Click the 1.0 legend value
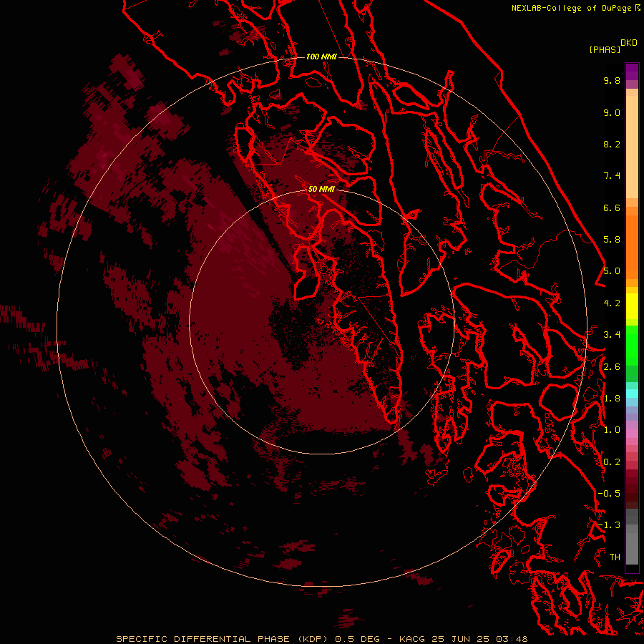This screenshot has width=644, height=644. pyautogui.click(x=612, y=430)
